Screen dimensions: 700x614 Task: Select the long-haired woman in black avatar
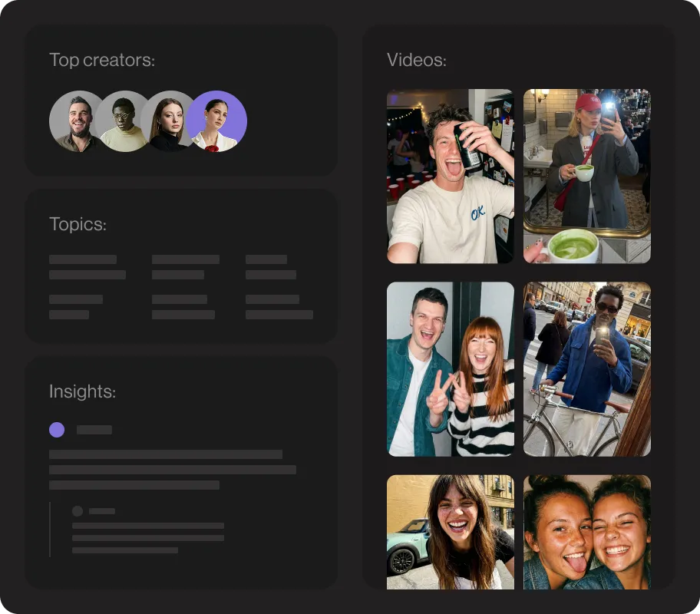[x=168, y=121]
